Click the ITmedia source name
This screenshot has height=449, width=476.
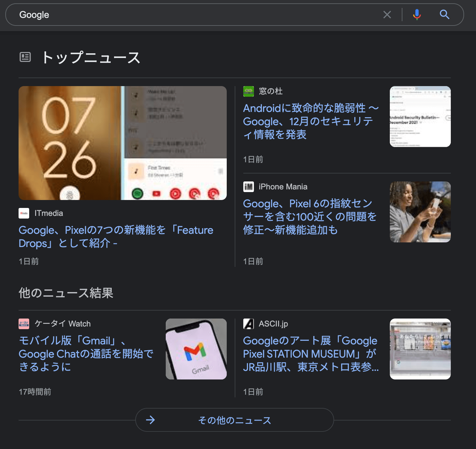coord(49,213)
